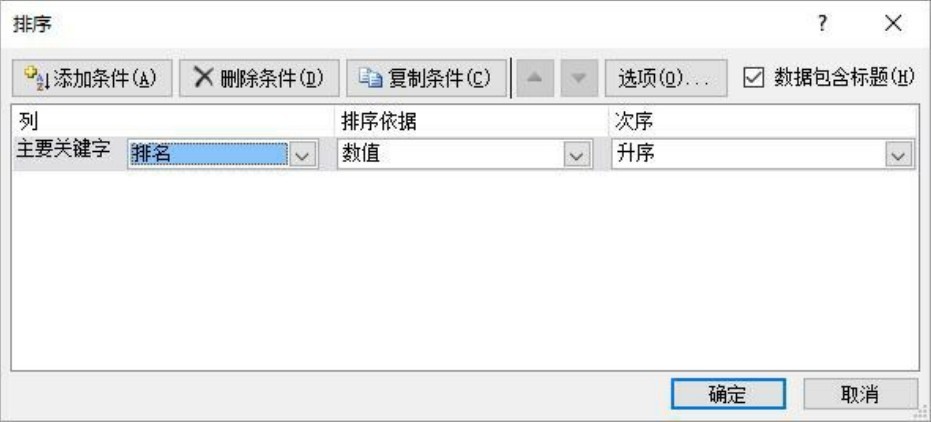
Task: Close the 排序 dialog with X
Action: click(x=892, y=24)
